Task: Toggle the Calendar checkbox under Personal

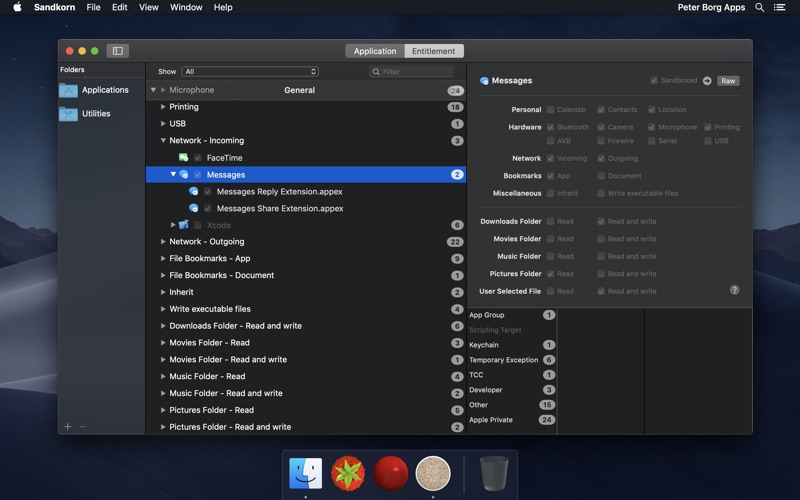Action: pos(550,109)
